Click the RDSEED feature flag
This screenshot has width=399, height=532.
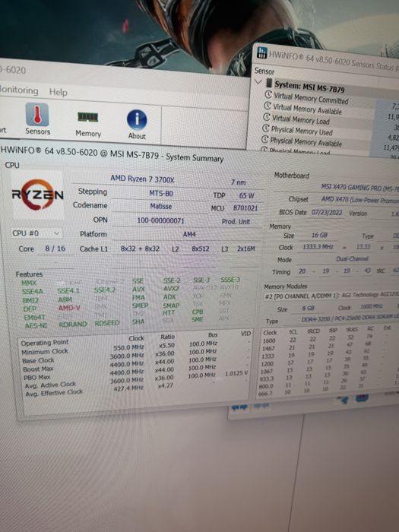(107, 323)
